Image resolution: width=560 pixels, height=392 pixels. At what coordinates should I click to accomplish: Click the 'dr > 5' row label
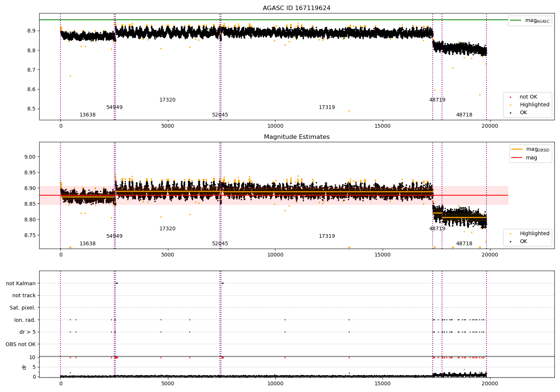click(x=28, y=332)
